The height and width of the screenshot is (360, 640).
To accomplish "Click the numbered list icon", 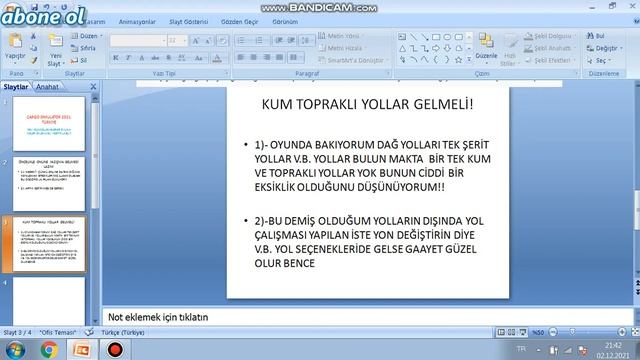I will [x=259, y=40].
